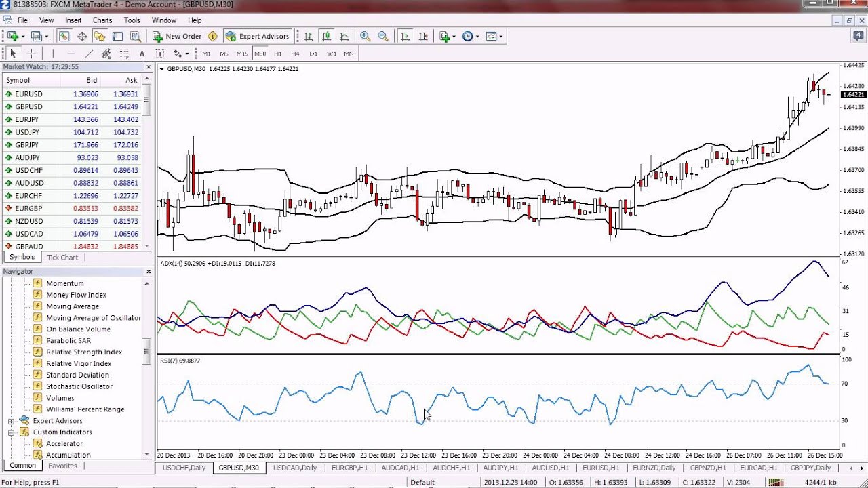868x488 pixels.
Task: Select Relative Strength Index in Navigator
Action: 84,352
